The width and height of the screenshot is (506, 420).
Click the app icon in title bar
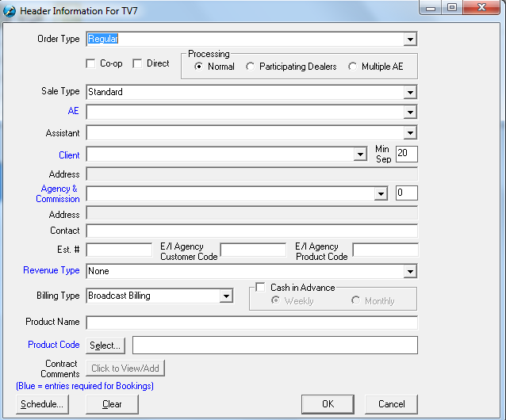click(10, 10)
